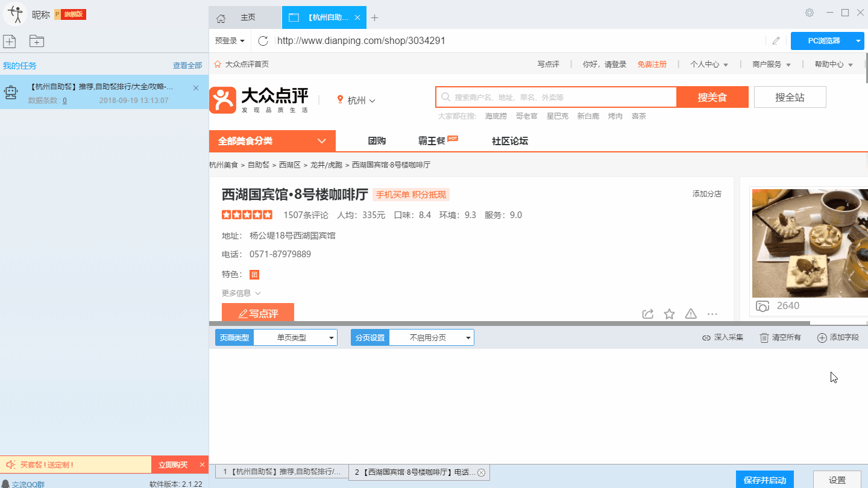
Task: Click the speaker icon in the promo bar
Action: click(10, 465)
